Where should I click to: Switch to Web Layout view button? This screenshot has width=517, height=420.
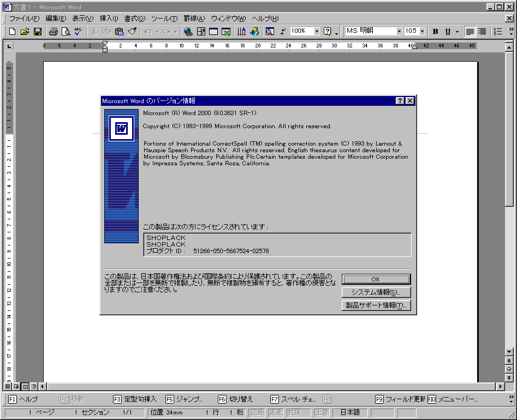(16, 386)
